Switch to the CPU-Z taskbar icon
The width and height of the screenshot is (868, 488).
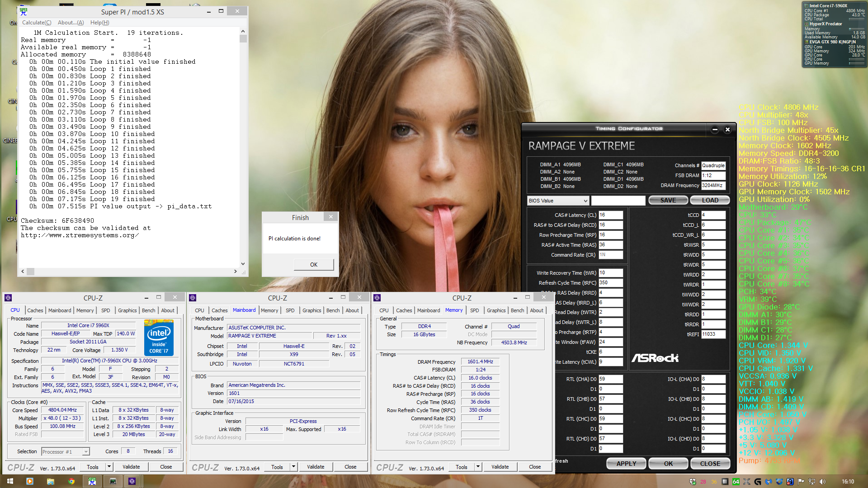[132, 481]
